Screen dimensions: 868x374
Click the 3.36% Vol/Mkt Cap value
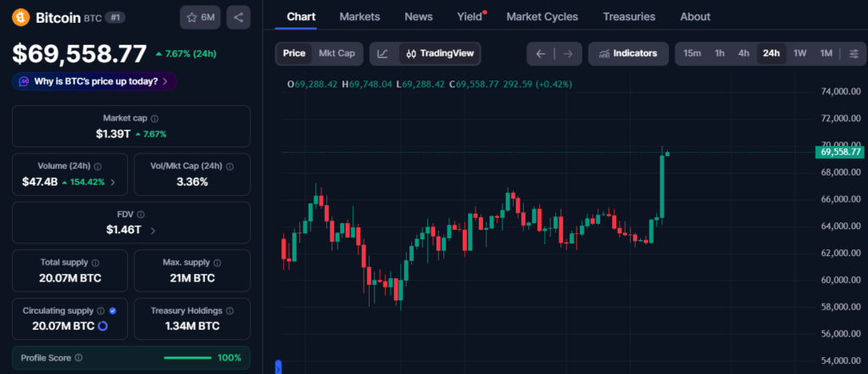point(192,181)
